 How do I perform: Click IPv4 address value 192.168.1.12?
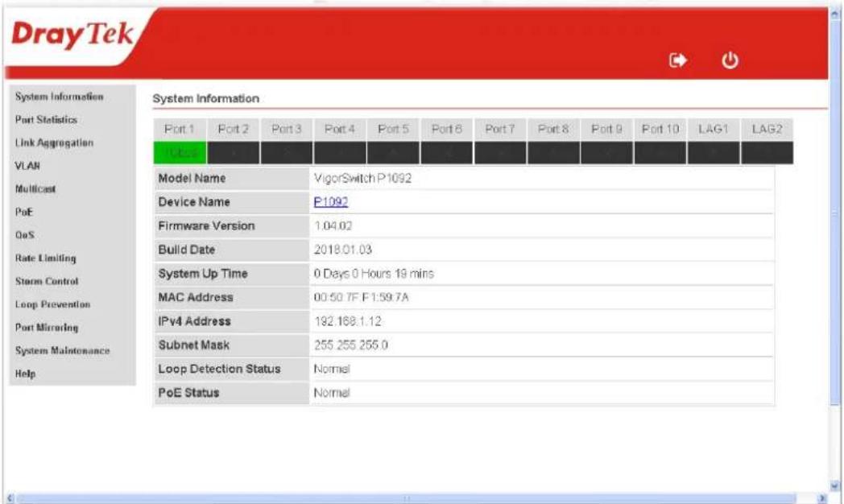point(348,321)
